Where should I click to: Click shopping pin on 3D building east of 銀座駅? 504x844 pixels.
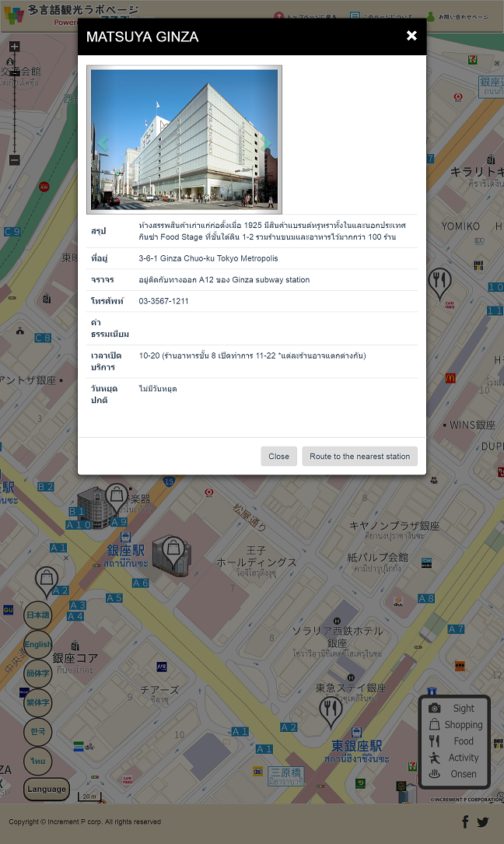click(173, 552)
